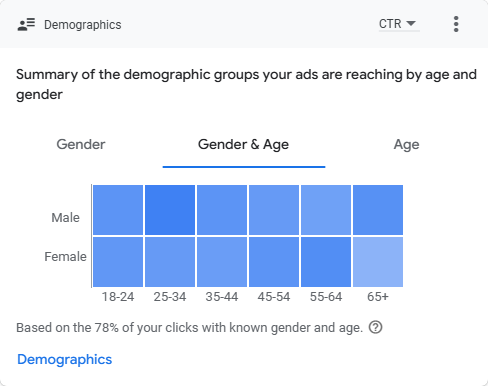Click the Male 55-64 heatmap cell

coord(326,210)
